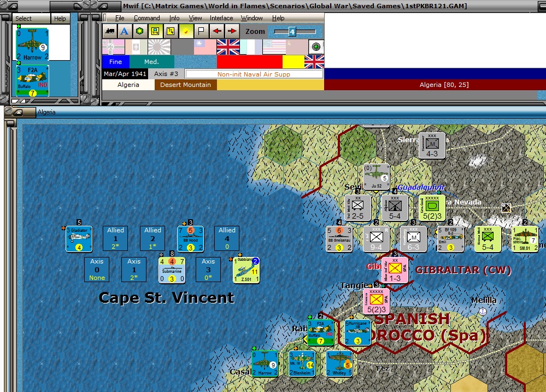
Task: Select the Italian flag
Action: pos(136,47)
